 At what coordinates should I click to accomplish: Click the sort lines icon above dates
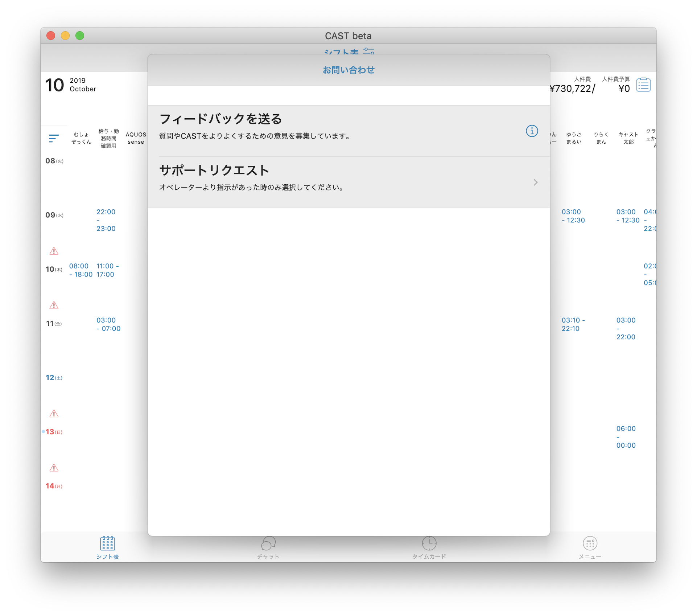pos(54,138)
